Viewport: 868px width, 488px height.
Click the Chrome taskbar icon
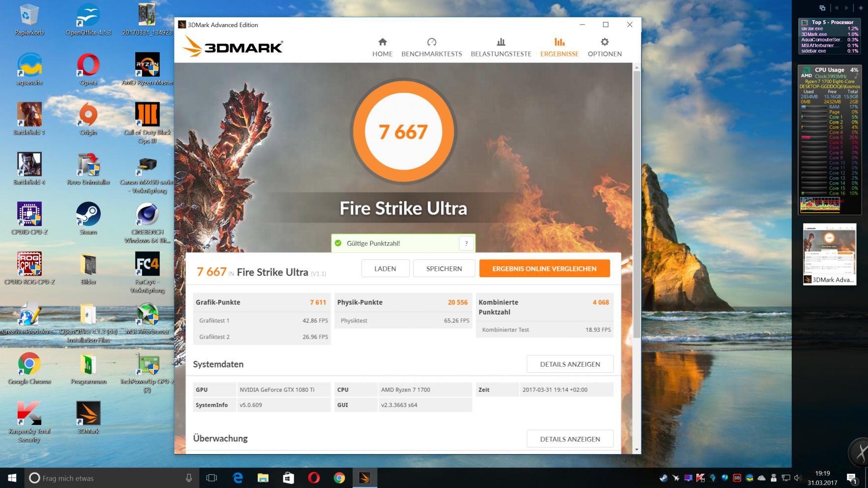pos(339,478)
